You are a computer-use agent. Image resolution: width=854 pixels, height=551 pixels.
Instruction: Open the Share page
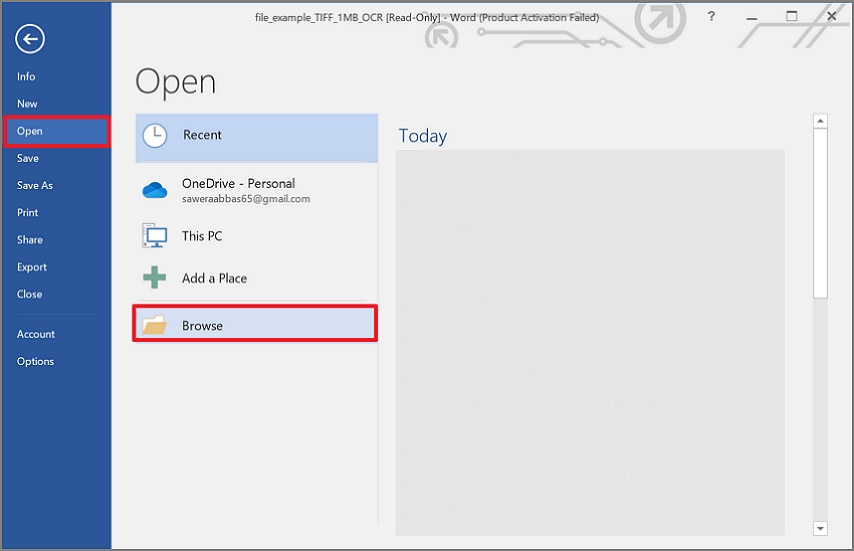30,240
